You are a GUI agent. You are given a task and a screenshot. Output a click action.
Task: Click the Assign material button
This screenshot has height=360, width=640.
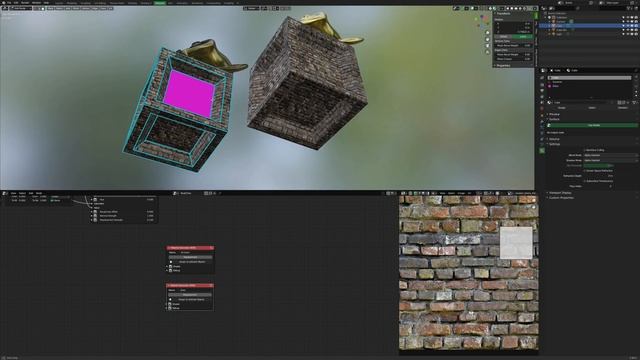tap(562, 108)
